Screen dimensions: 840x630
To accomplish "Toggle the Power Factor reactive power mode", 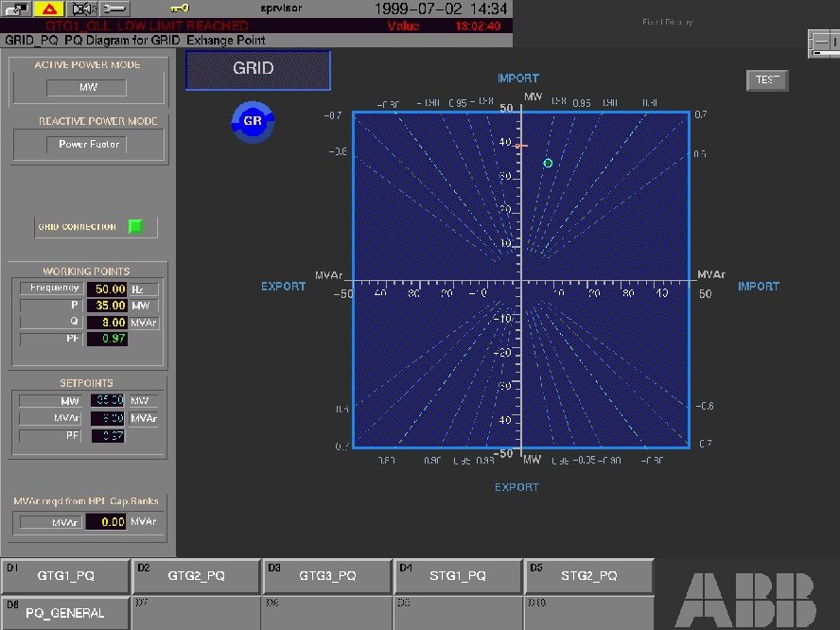I will pyautogui.click(x=88, y=144).
